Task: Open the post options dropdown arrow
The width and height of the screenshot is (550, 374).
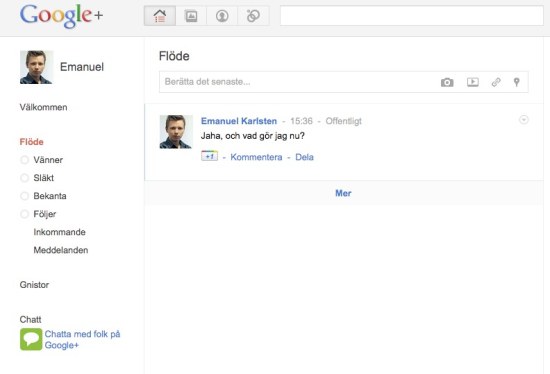Action: [524, 120]
